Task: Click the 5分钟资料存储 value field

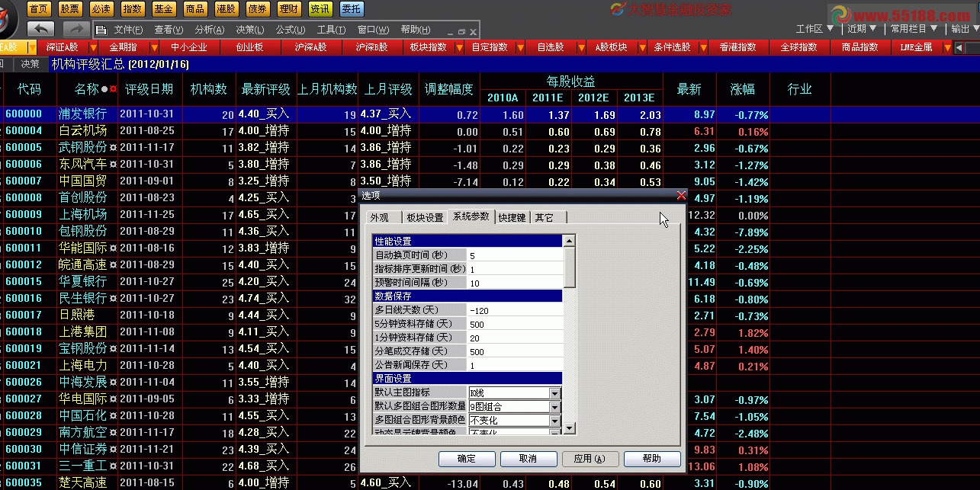Action: [515, 324]
